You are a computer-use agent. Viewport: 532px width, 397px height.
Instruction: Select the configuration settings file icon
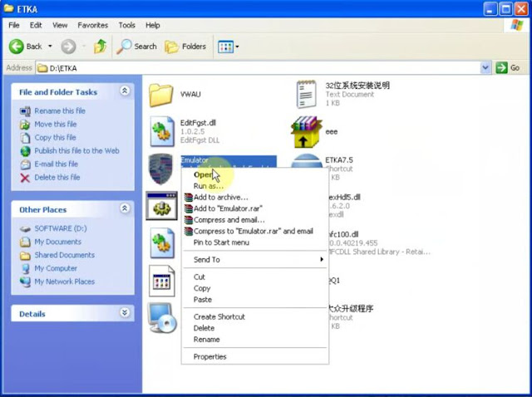(162, 281)
